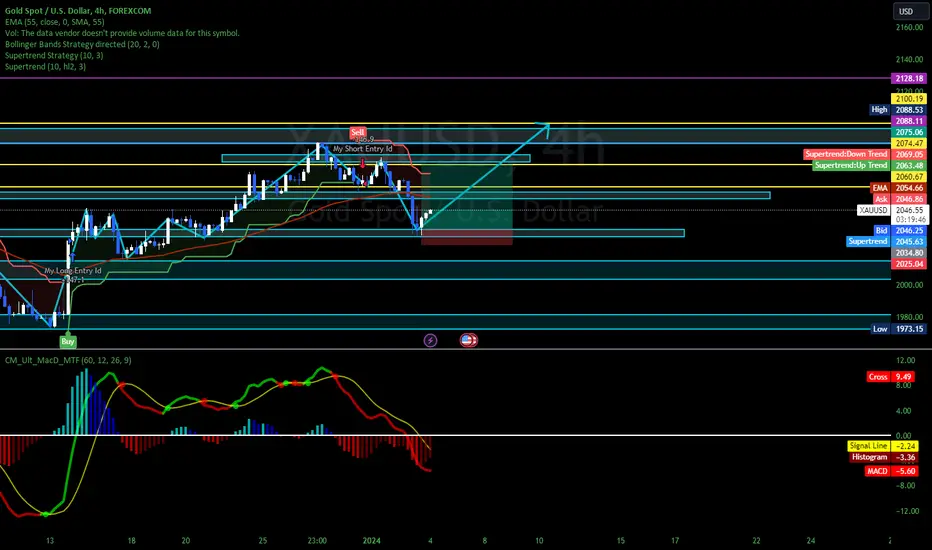Viewport: 932px width, 550px height.
Task: Open the US flag economic event icon
Action: click(468, 340)
